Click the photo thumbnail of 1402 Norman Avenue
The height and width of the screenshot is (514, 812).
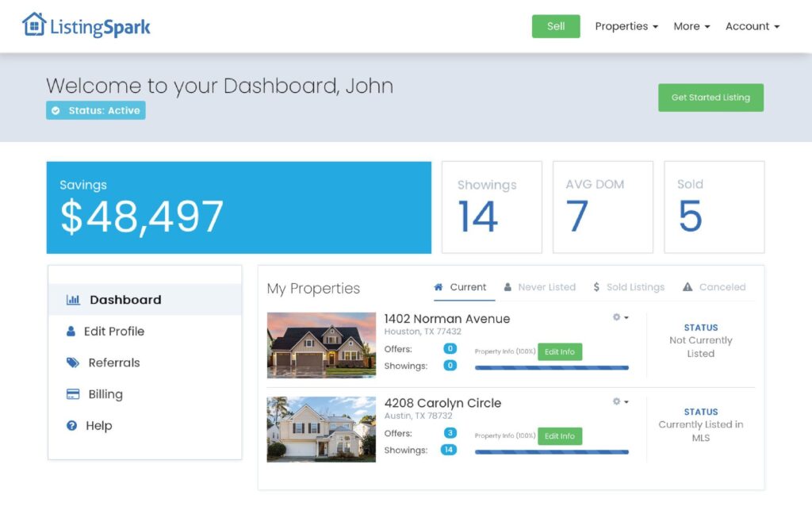coord(320,344)
